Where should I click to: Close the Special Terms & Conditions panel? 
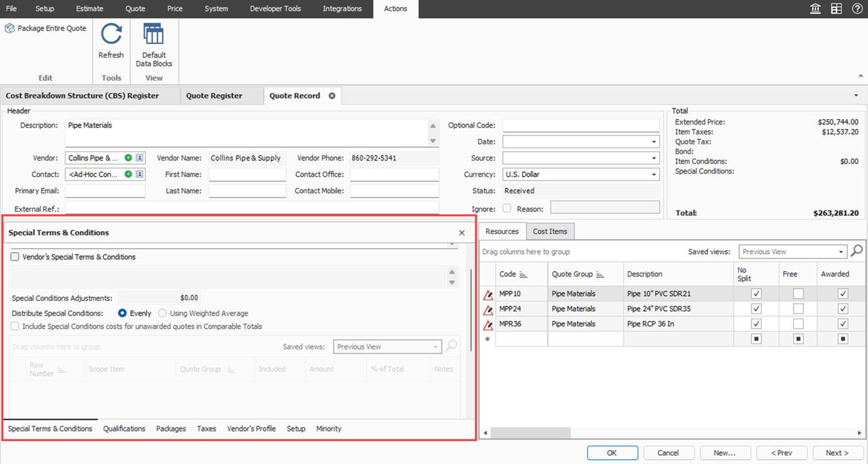(x=461, y=233)
